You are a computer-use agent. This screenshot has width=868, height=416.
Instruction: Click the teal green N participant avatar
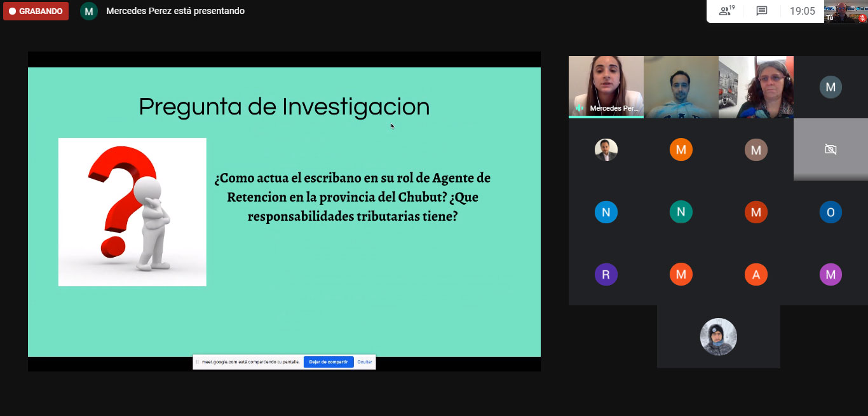pos(681,212)
